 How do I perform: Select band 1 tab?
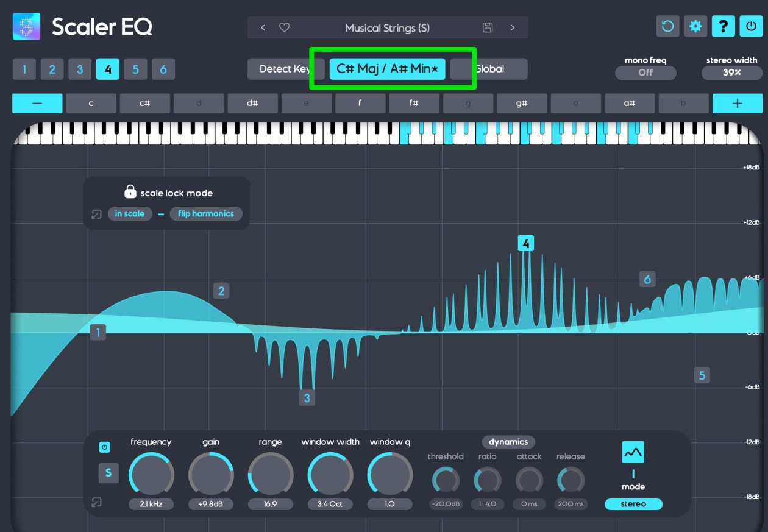[24, 69]
